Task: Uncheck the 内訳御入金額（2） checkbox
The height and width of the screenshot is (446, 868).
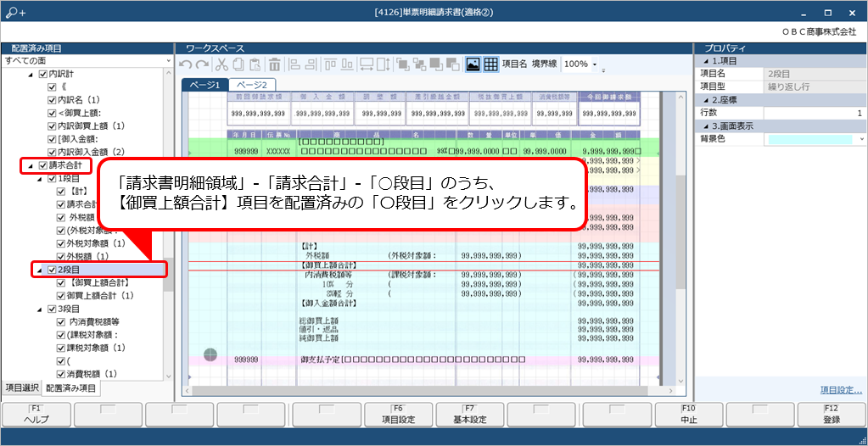Action: point(52,152)
